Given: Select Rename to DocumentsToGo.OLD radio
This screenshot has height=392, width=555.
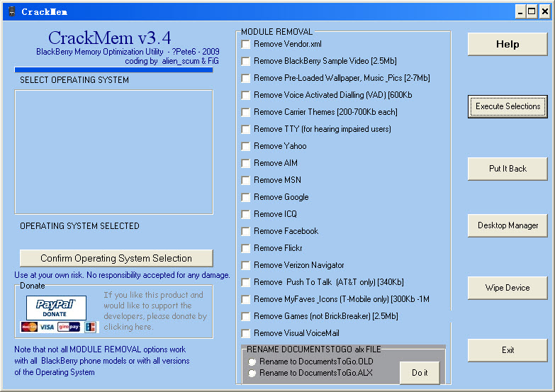Looking at the screenshot, I should click(x=252, y=362).
